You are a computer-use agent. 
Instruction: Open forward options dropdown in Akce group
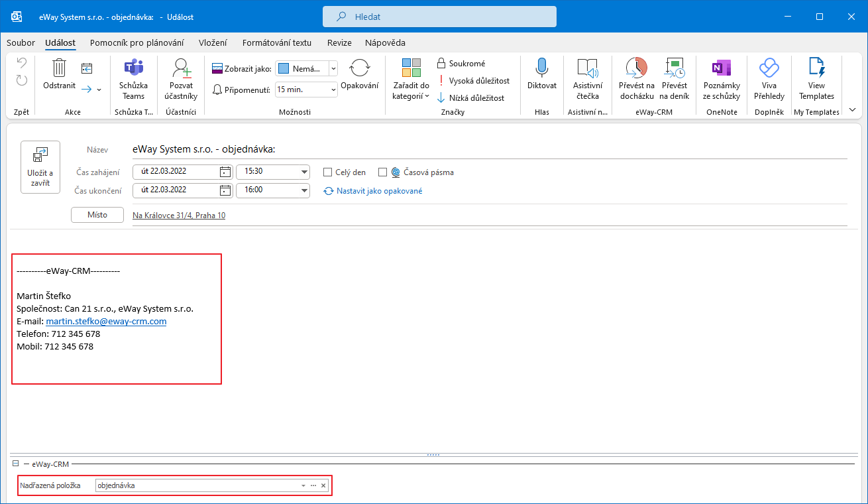pos(99,89)
